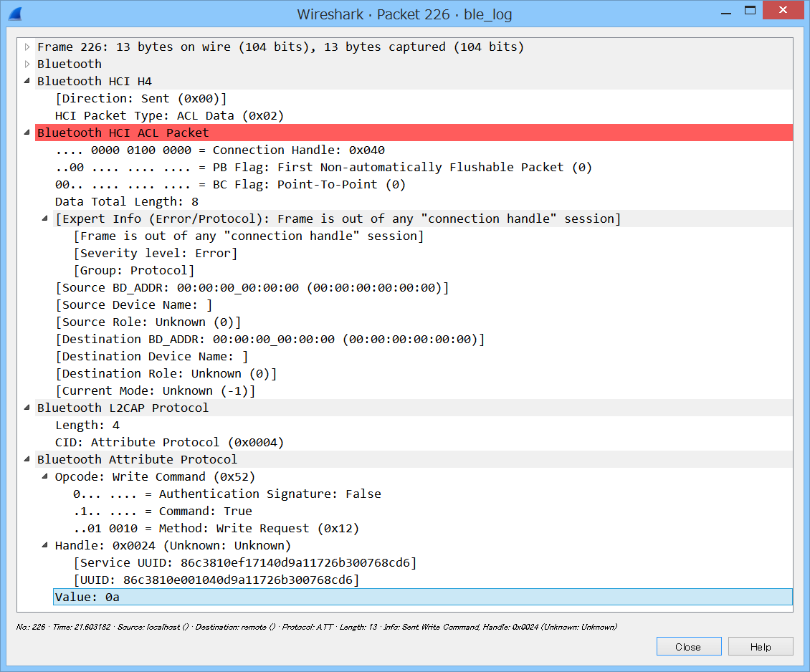The width and height of the screenshot is (810, 672).
Task: Select Current Mode: Unknown (-1) row
Action: click(x=423, y=390)
